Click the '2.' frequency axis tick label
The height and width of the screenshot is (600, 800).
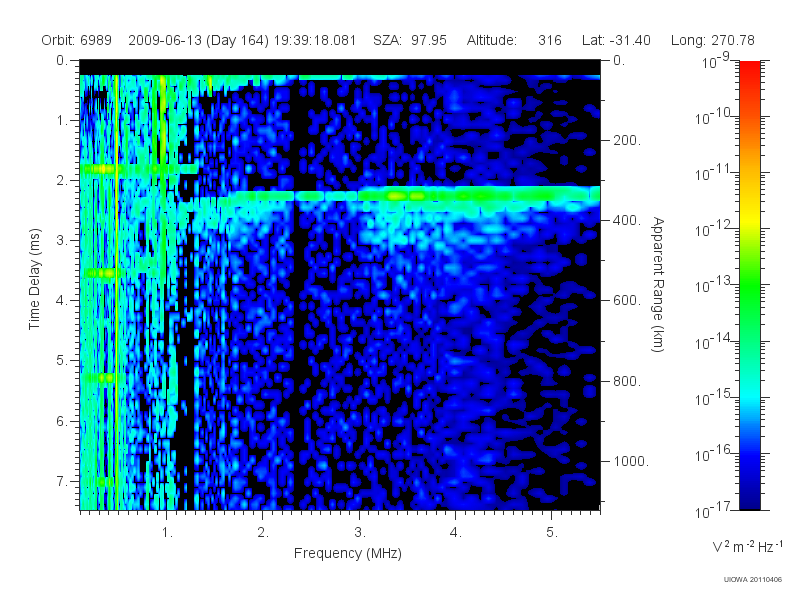coord(263,533)
